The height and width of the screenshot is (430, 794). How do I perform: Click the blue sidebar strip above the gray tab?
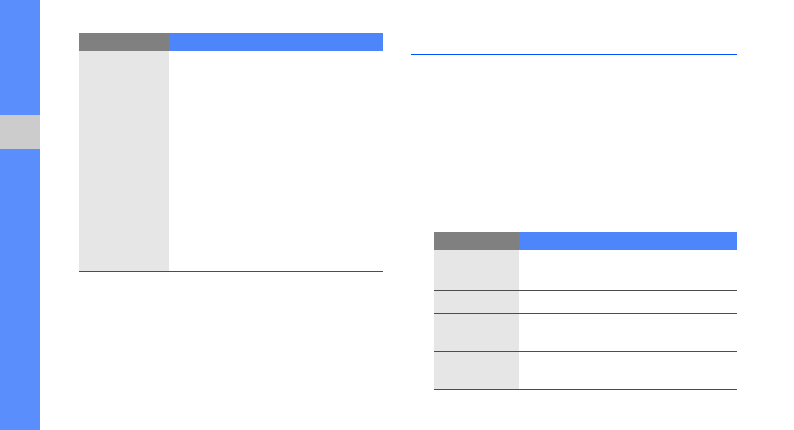pyautogui.click(x=20, y=56)
